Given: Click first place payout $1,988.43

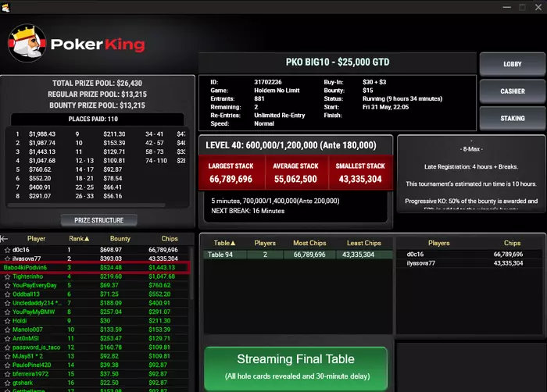Looking at the screenshot, I should [42, 134].
